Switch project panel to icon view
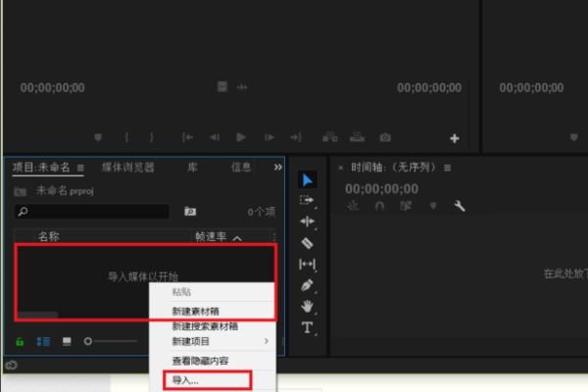The width and height of the screenshot is (588, 392). (x=67, y=341)
